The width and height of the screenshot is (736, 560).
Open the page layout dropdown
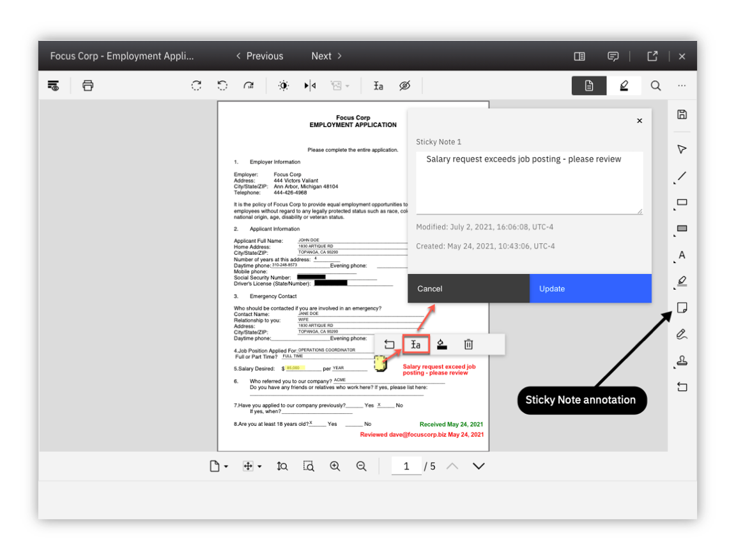click(218, 466)
